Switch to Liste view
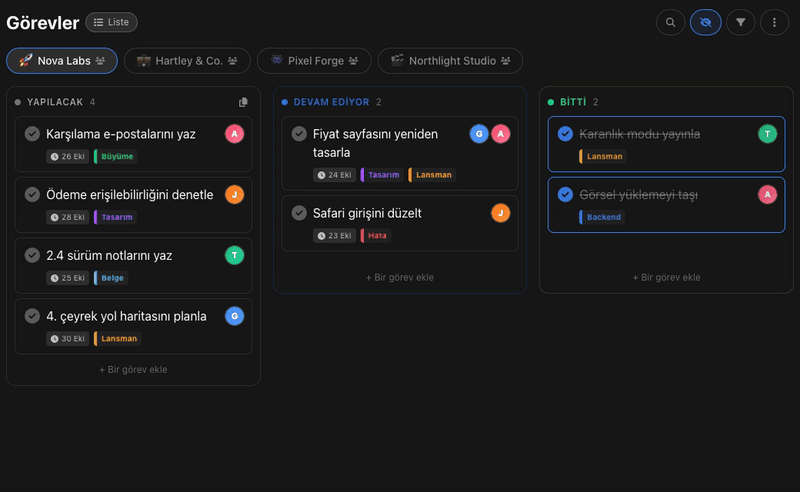Image resolution: width=800 pixels, height=492 pixels. pyautogui.click(x=111, y=22)
